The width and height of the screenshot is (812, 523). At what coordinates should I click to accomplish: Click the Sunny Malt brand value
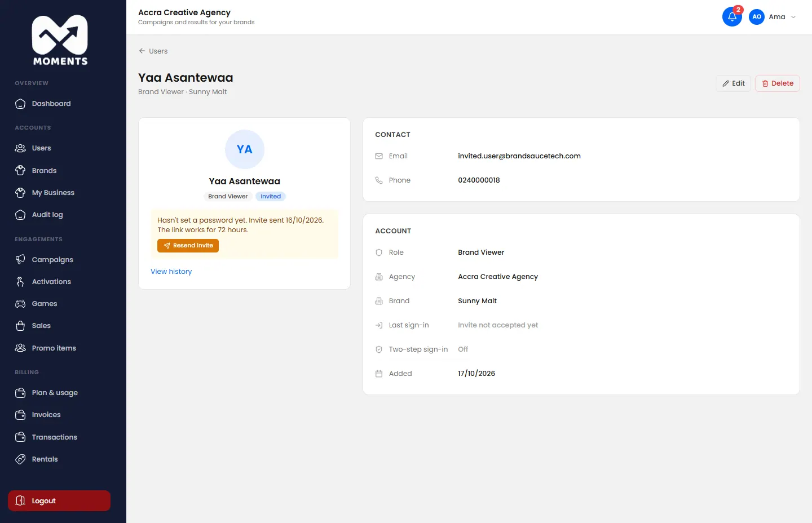click(x=477, y=301)
